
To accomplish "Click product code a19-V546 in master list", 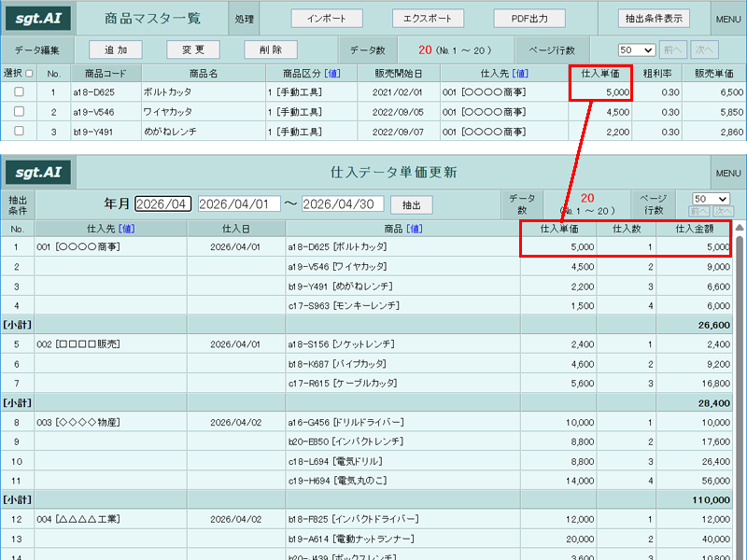I will (x=94, y=112).
